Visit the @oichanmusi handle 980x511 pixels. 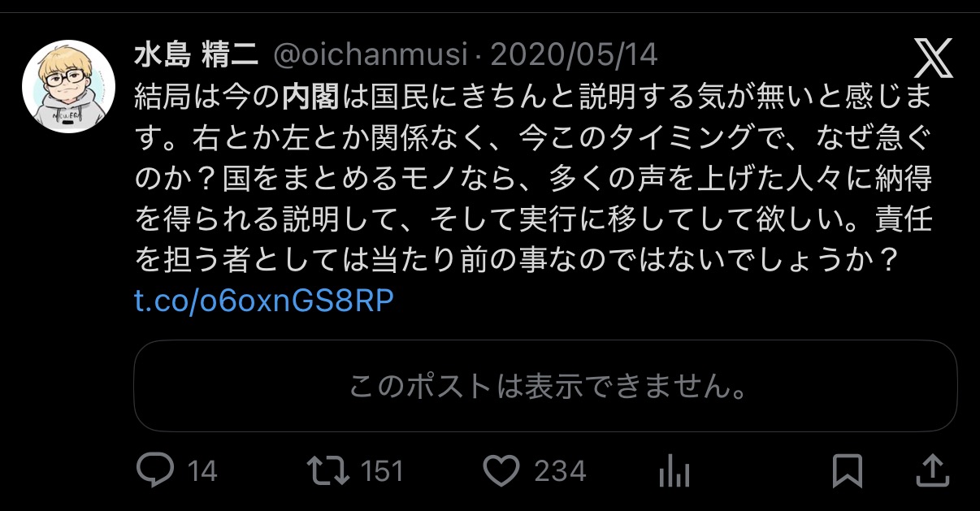(x=371, y=55)
